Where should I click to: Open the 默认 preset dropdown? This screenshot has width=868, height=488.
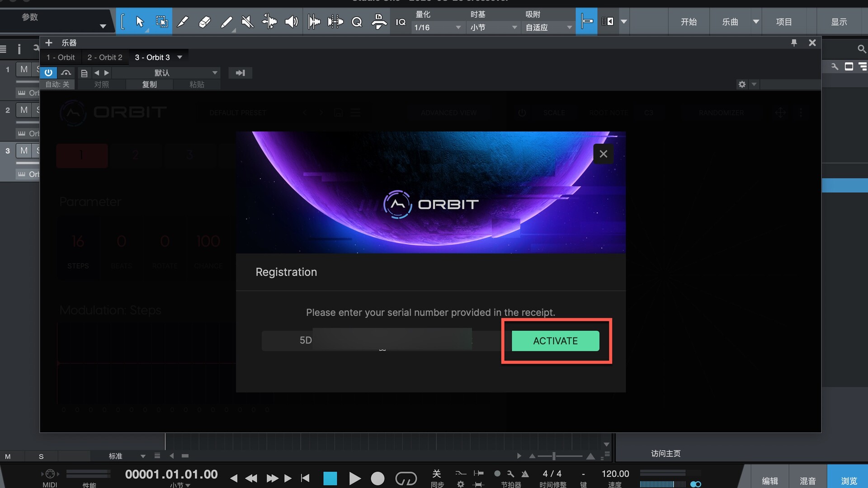click(167, 73)
